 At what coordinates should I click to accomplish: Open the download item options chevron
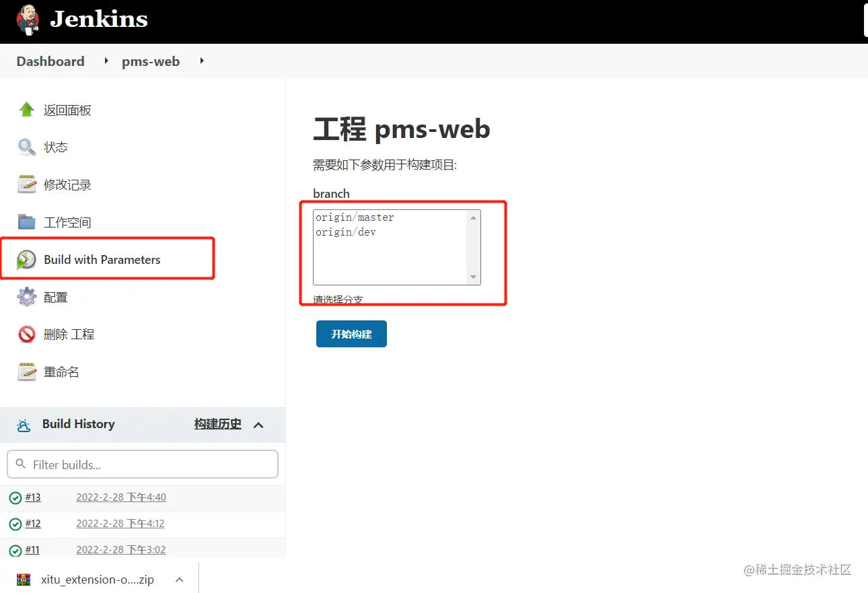click(x=180, y=580)
